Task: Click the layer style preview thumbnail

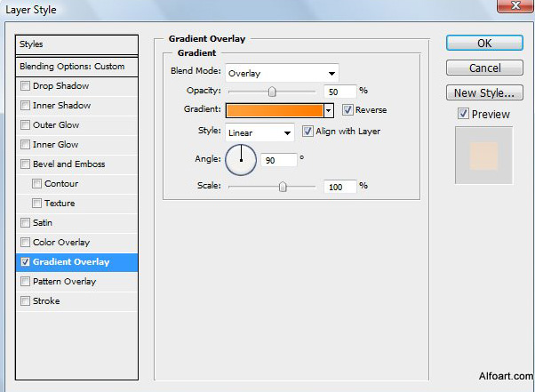Action: (484, 155)
